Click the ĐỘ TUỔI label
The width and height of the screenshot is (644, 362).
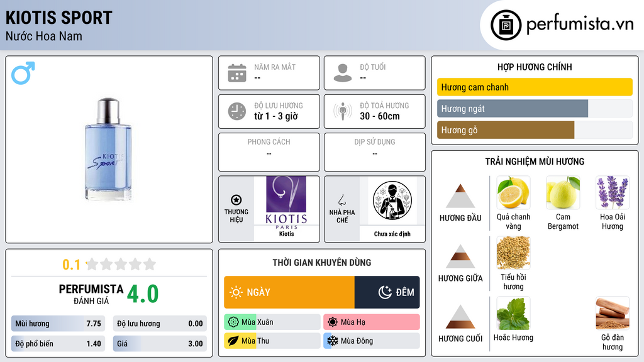click(373, 67)
